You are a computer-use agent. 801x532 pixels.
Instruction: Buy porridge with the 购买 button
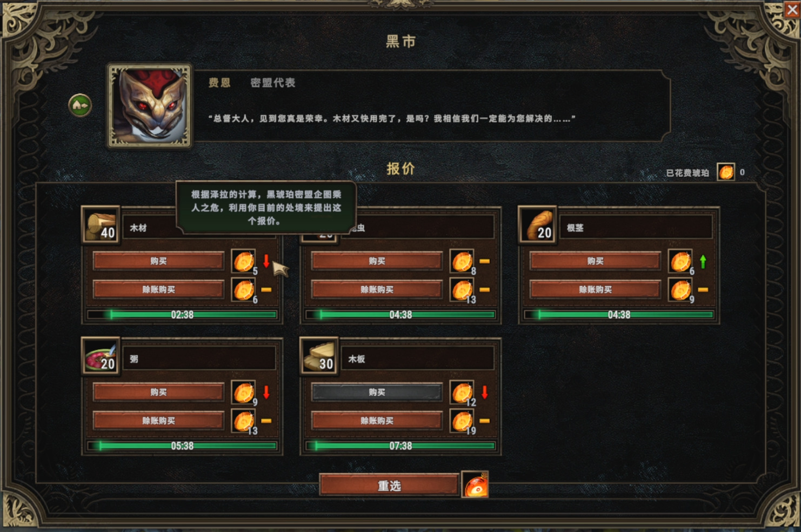point(158,393)
